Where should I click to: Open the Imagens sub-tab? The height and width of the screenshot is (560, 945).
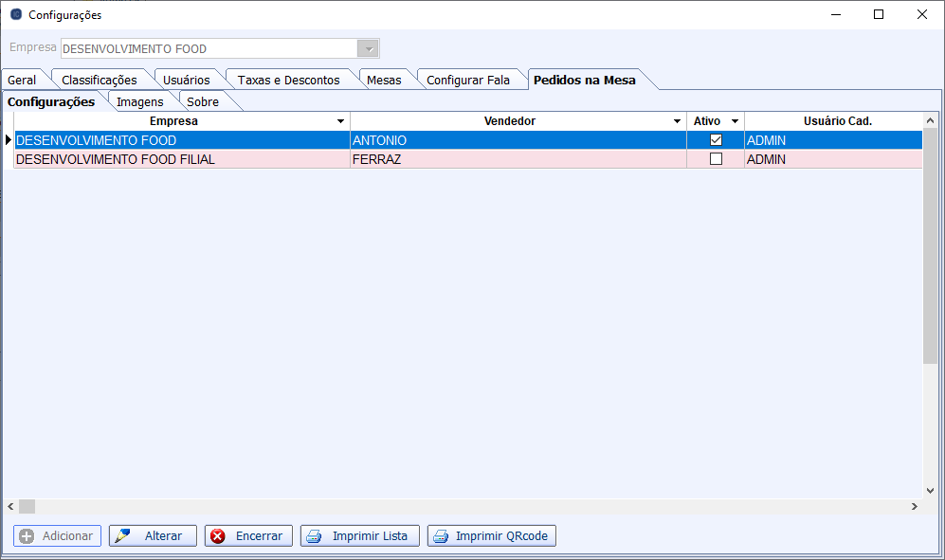click(x=140, y=102)
